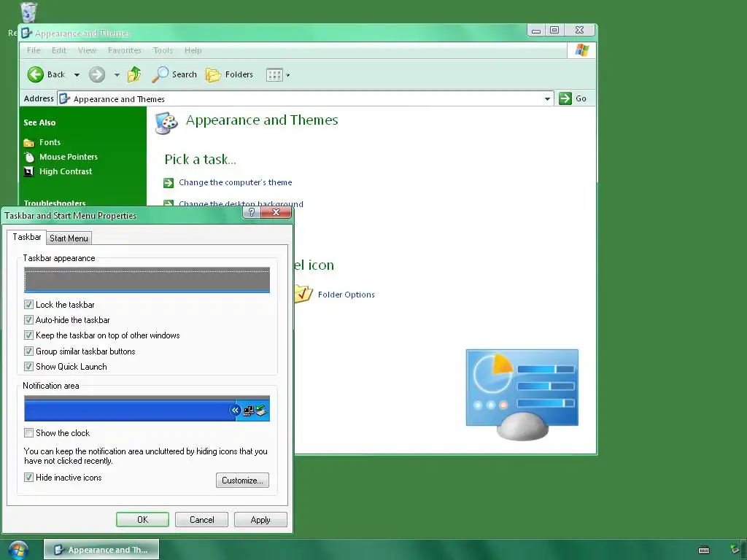The width and height of the screenshot is (747, 560).
Task: Click the notification area expand chevron preview
Action: (x=235, y=410)
